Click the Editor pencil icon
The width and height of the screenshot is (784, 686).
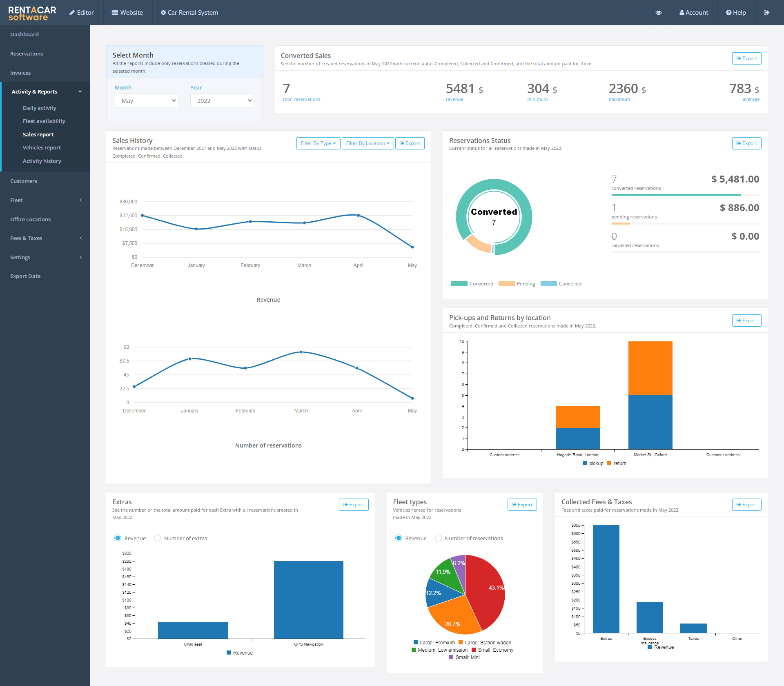pyautogui.click(x=72, y=13)
